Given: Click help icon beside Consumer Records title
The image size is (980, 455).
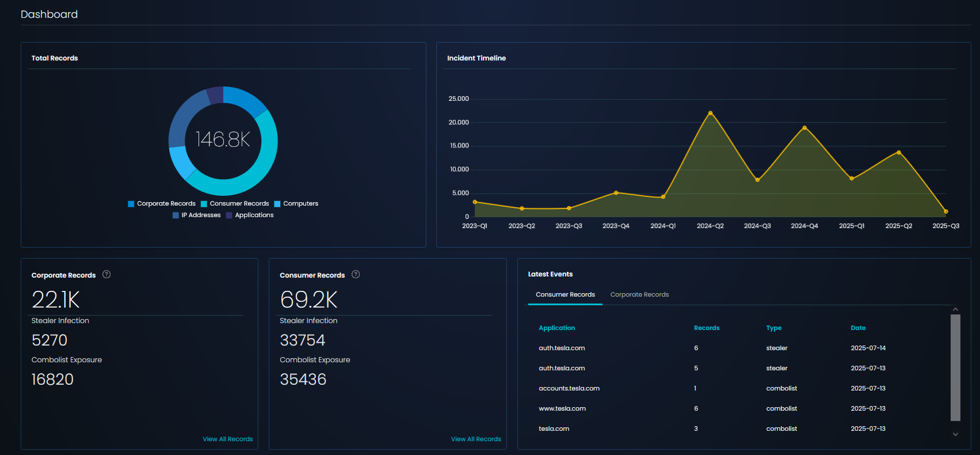Looking at the screenshot, I should click(x=356, y=275).
